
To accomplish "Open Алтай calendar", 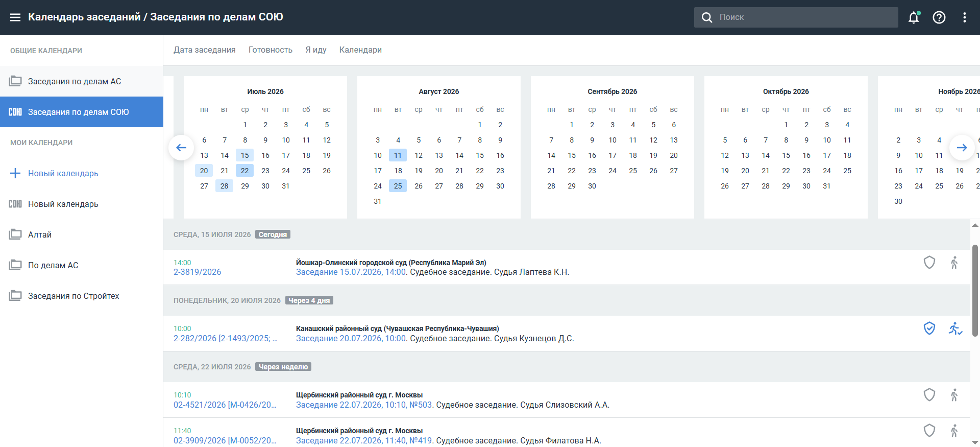I will point(82,234).
